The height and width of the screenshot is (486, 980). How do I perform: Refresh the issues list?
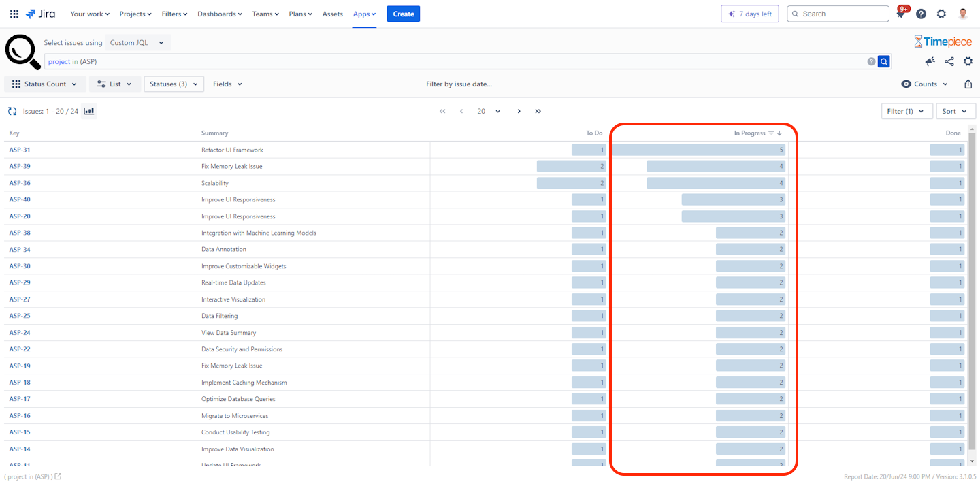12,111
